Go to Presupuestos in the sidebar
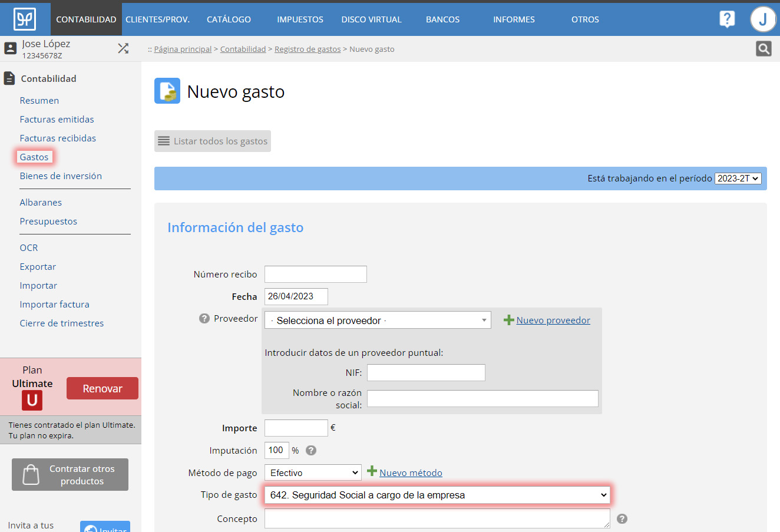The height and width of the screenshot is (532, 780). [x=48, y=222]
